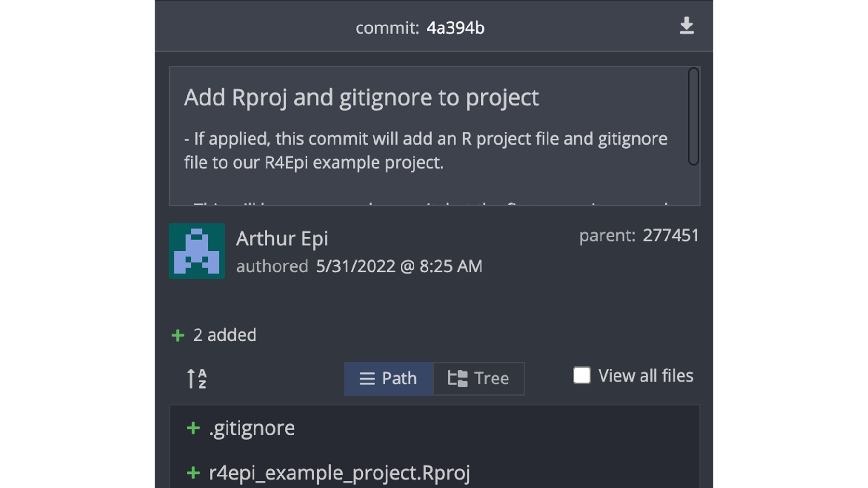This screenshot has height=488, width=868.
Task: Click the commit message scrollbar
Action: (x=693, y=117)
